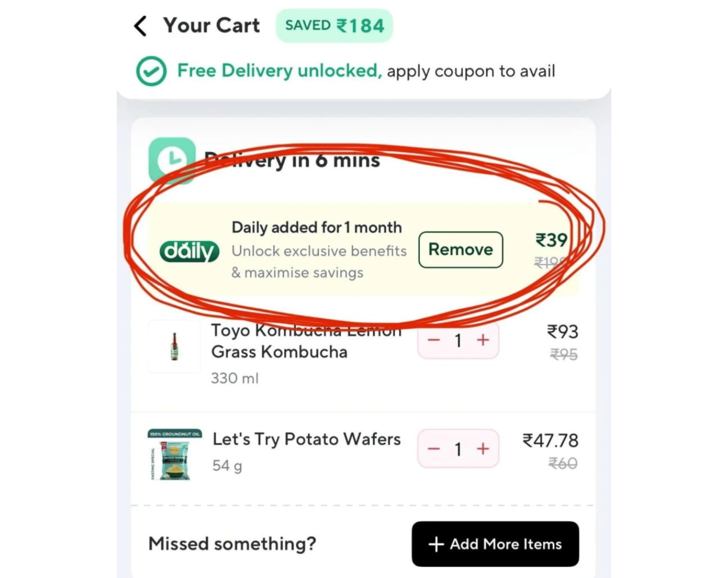728x578 pixels.
Task: Tap the green checkmark delivery icon
Action: tap(151, 71)
